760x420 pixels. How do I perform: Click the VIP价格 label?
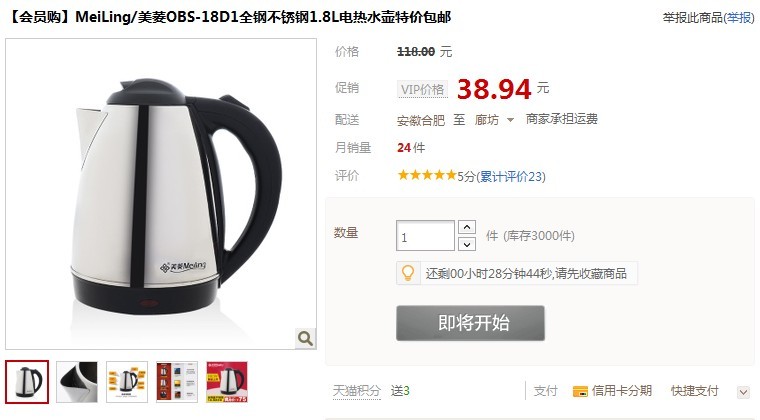pos(422,90)
